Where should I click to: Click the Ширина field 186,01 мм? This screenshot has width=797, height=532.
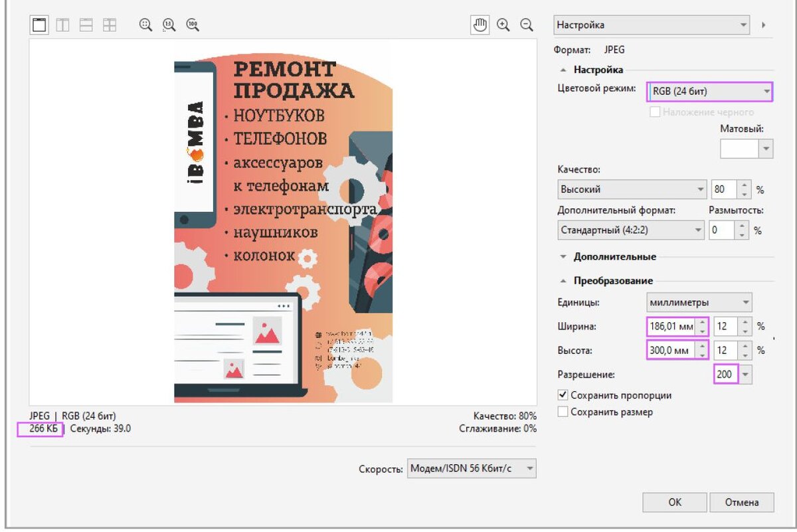[x=671, y=327]
